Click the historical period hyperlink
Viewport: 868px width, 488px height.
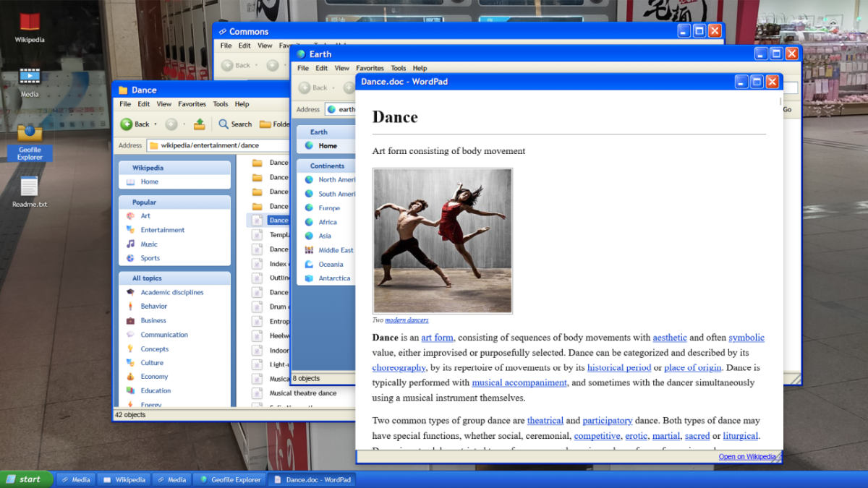[x=619, y=368]
